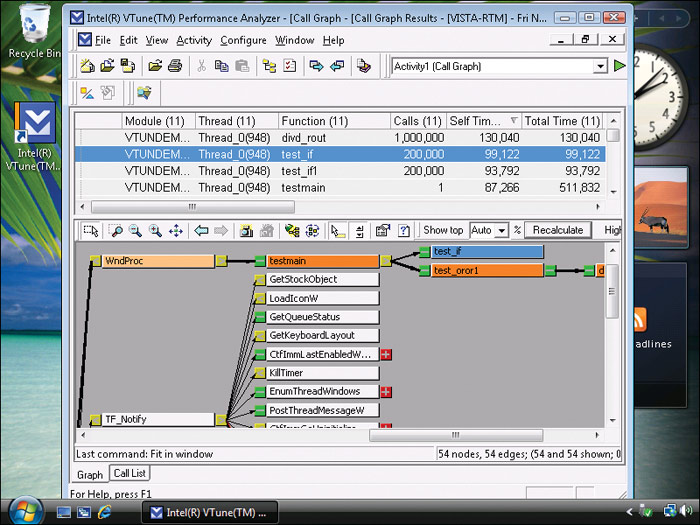This screenshot has height=525, width=700.
Task: Open the Window menu
Action: pos(295,40)
